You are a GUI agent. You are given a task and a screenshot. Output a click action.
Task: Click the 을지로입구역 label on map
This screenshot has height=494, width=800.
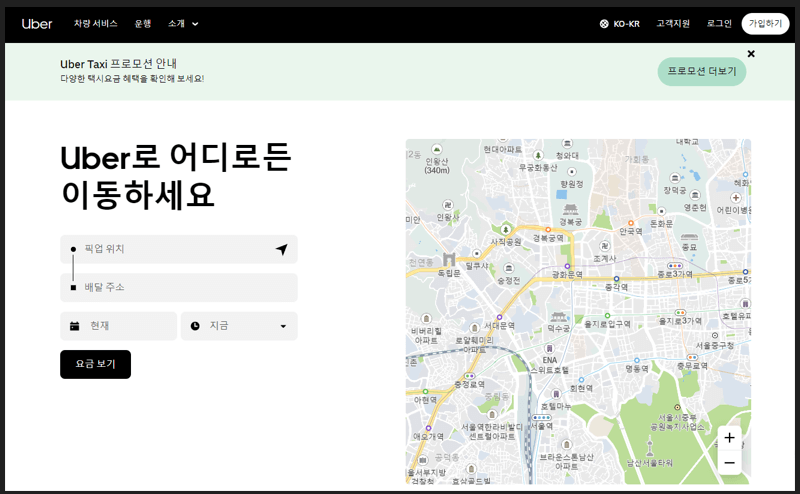point(607,325)
